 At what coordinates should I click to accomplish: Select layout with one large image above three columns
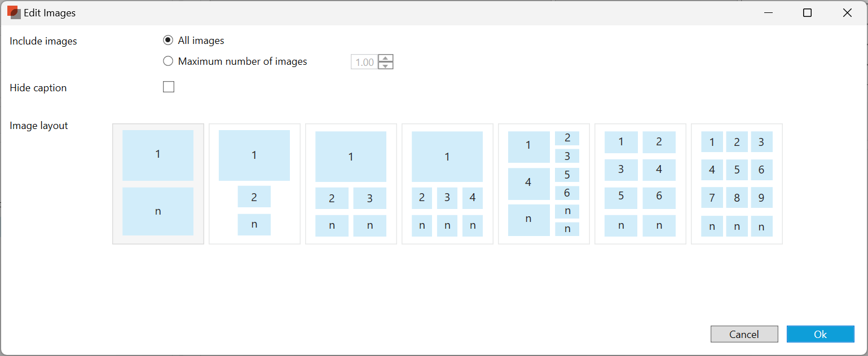pos(447,184)
